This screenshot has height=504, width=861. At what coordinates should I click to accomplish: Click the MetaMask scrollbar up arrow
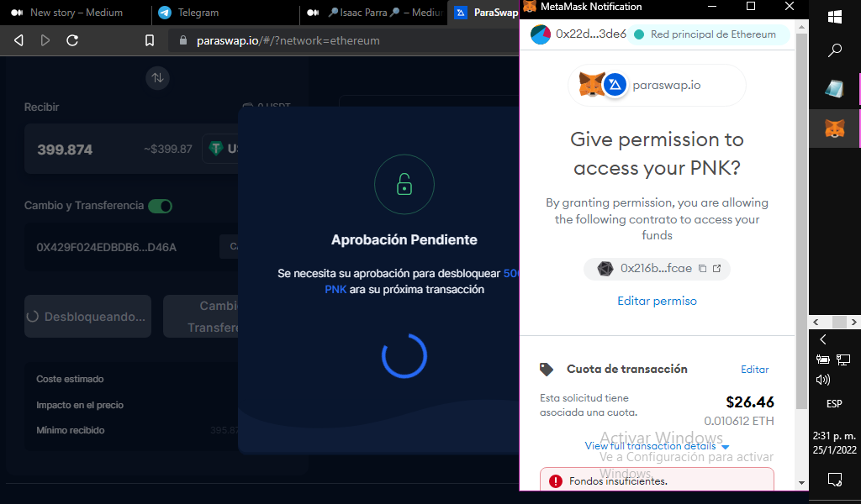(801, 26)
